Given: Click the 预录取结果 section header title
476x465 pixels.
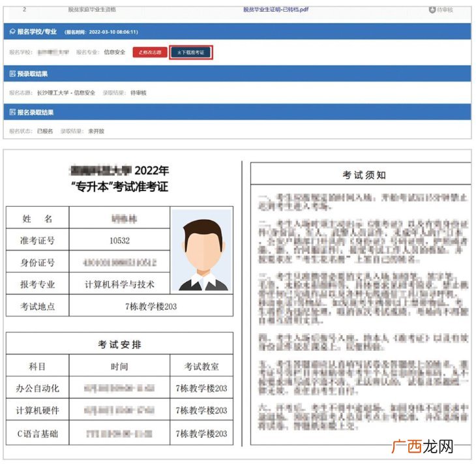Looking at the screenshot, I should pos(33,74).
